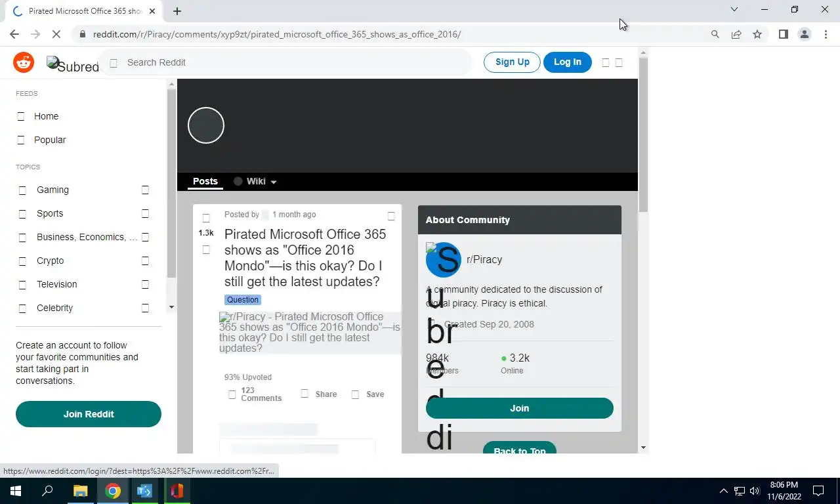Share the post
840x504 pixels.
point(319,394)
